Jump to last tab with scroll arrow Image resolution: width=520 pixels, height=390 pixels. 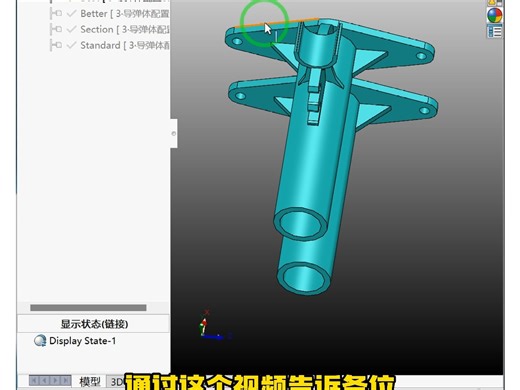click(66, 380)
